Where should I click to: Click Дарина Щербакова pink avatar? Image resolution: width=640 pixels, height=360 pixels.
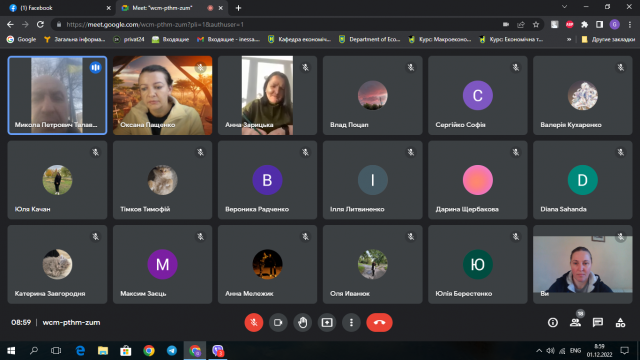pyautogui.click(x=478, y=180)
